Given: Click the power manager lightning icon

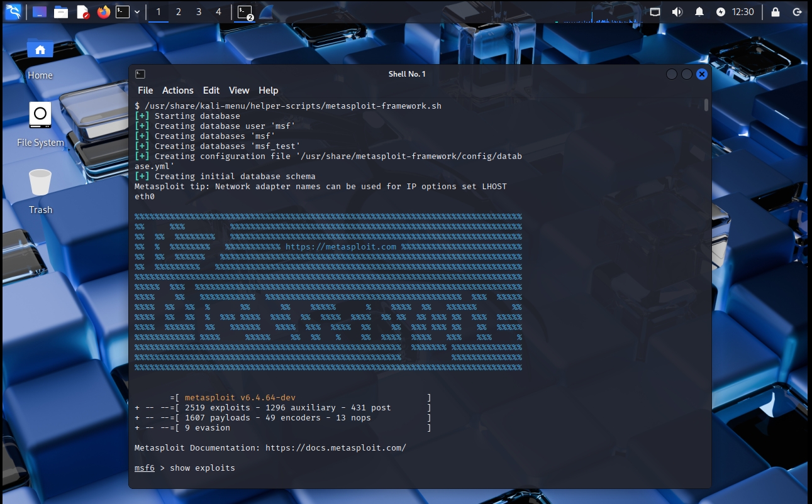Looking at the screenshot, I should pos(720,12).
